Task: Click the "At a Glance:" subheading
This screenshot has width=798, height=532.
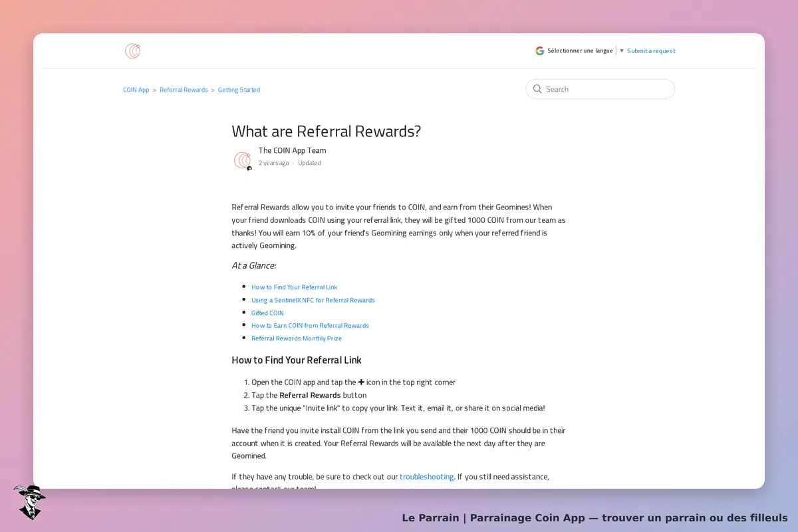Action: tap(253, 265)
